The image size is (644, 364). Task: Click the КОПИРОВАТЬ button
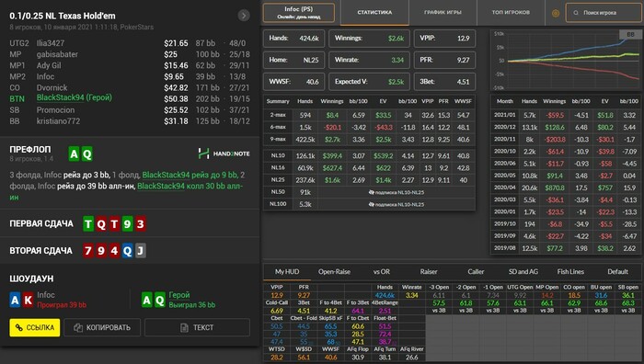(x=102, y=327)
